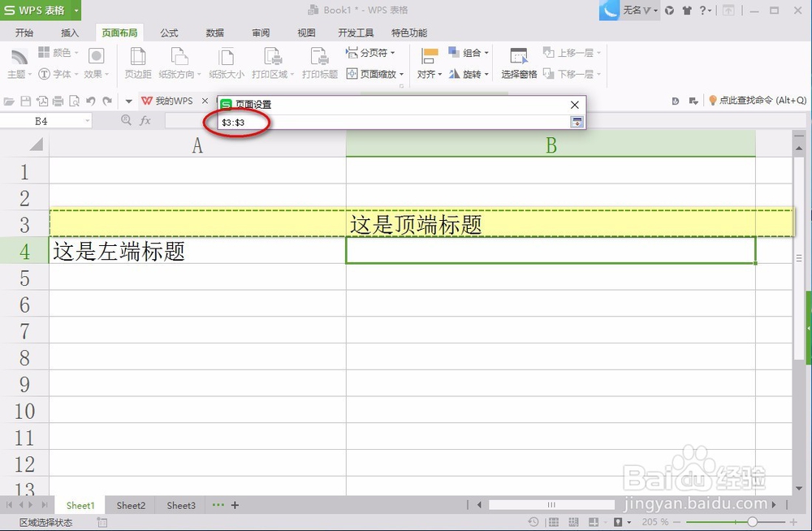The image size is (812, 531).
Task: Select the 页边距 (Margins) icon
Action: point(137,63)
